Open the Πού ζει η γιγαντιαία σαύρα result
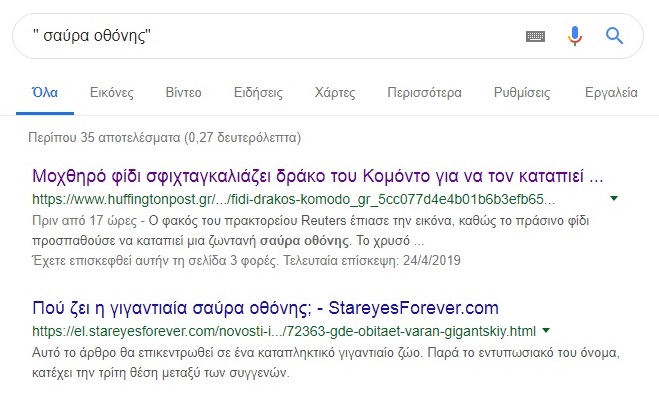Image resolution: width=659 pixels, height=412 pixels. coord(265,308)
